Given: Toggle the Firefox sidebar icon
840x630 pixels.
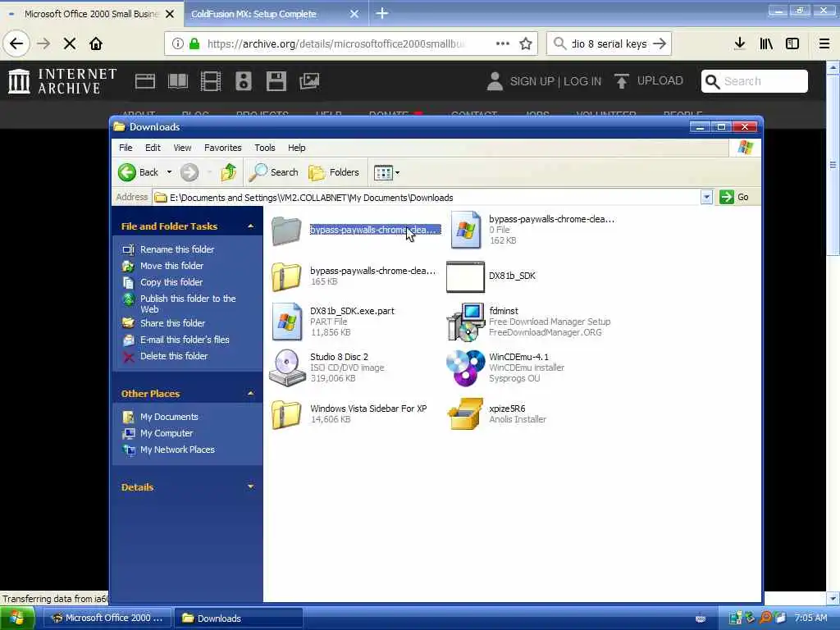Looking at the screenshot, I should tap(792, 43).
